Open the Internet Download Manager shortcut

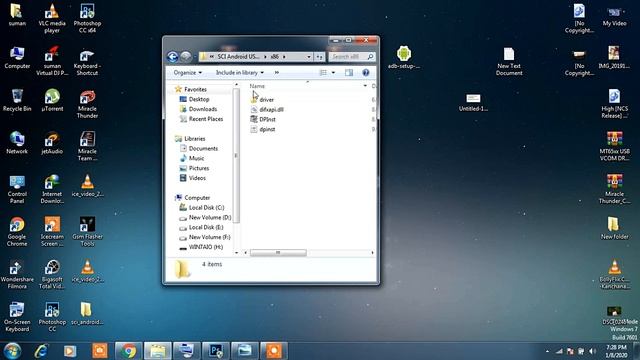(x=52, y=189)
